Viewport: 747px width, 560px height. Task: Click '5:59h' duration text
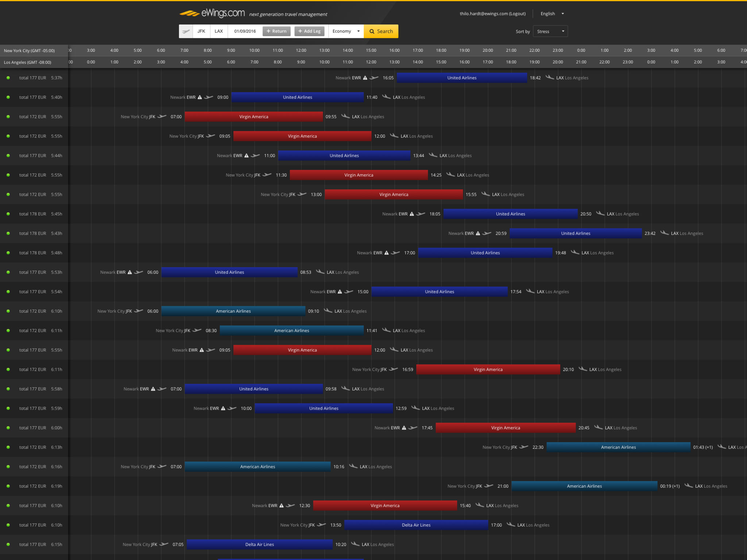[x=57, y=408]
